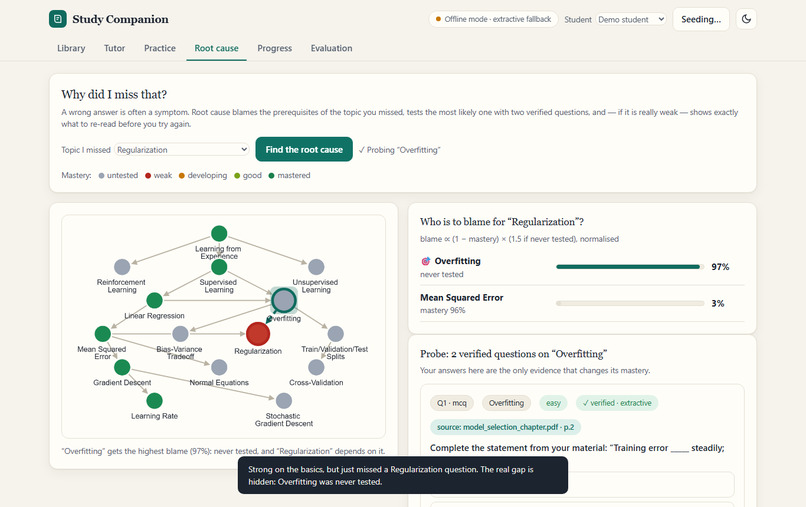The height and width of the screenshot is (507, 806).
Task: Select the Stochastic Gradient Descent graph node
Action: coord(284,401)
